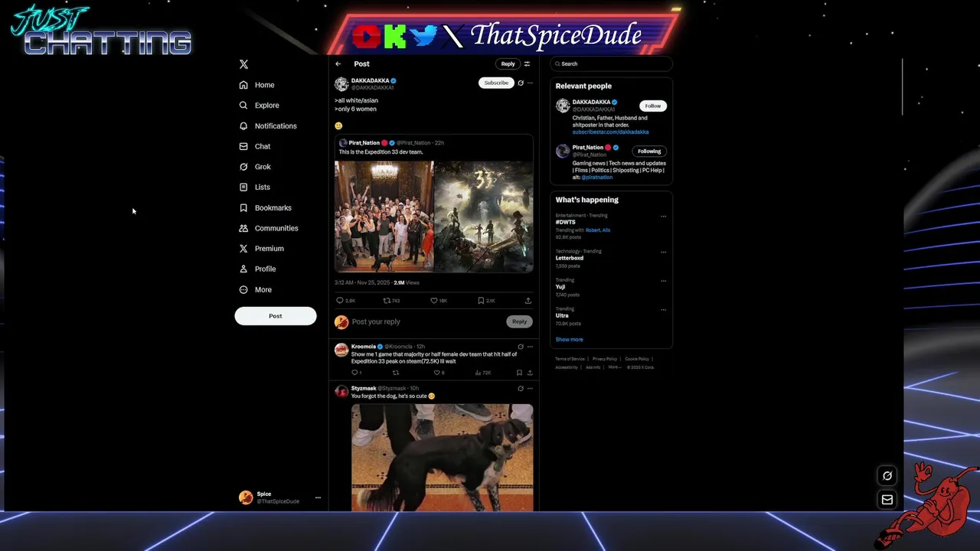The width and height of the screenshot is (980, 551).
Task: Expand the More menu in sidebar
Action: 256,290
